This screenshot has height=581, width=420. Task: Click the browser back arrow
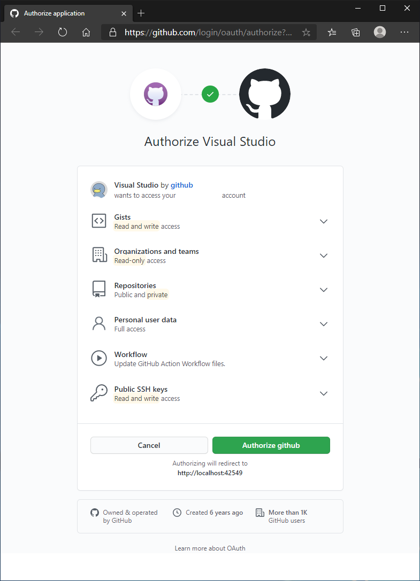tap(16, 32)
